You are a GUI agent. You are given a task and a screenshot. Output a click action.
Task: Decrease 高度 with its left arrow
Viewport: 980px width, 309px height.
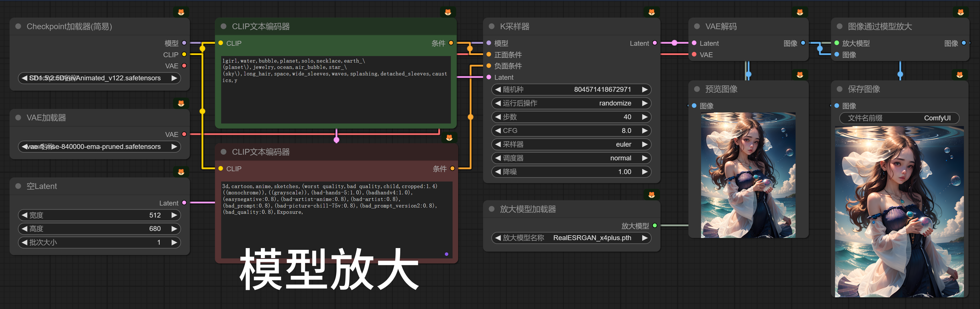tap(24, 229)
